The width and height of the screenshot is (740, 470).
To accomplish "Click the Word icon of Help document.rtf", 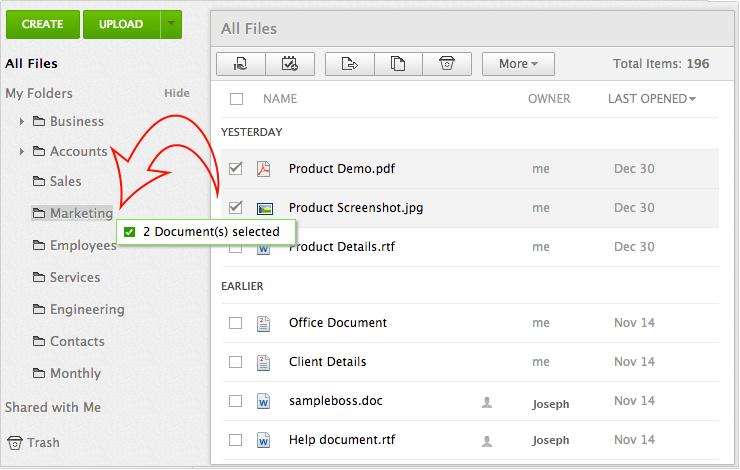I will (x=263, y=440).
